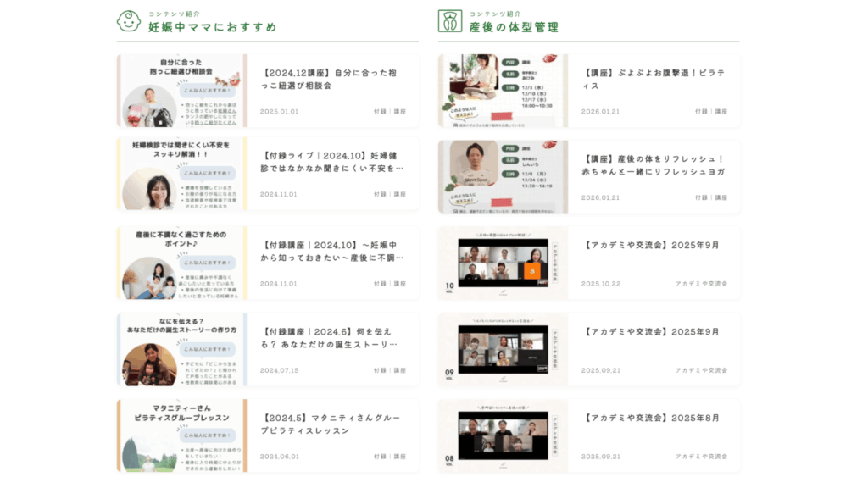The height and width of the screenshot is (488, 868).
Task: Select the 産後に不調なく過ごすためのポイント thumbnail
Action: 181,263
